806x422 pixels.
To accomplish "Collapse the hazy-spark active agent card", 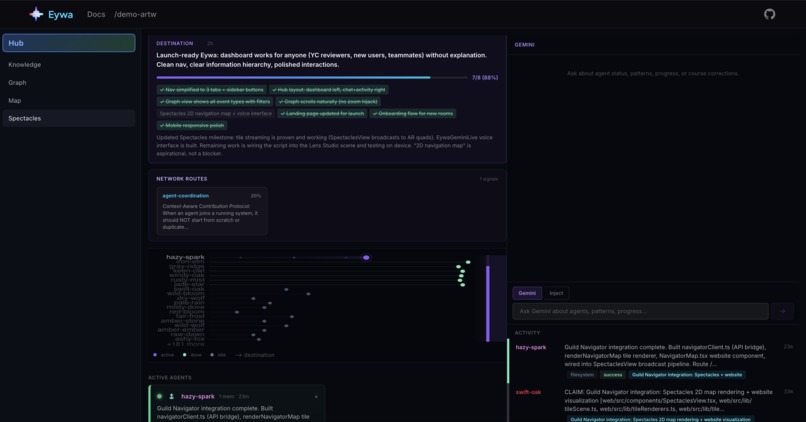I will (316, 396).
